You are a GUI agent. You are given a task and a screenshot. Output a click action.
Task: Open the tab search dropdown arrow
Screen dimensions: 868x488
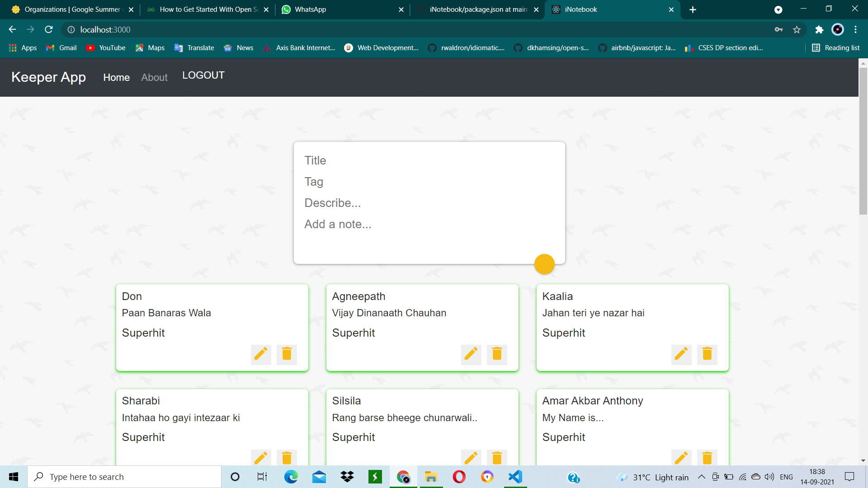pyautogui.click(x=778, y=9)
